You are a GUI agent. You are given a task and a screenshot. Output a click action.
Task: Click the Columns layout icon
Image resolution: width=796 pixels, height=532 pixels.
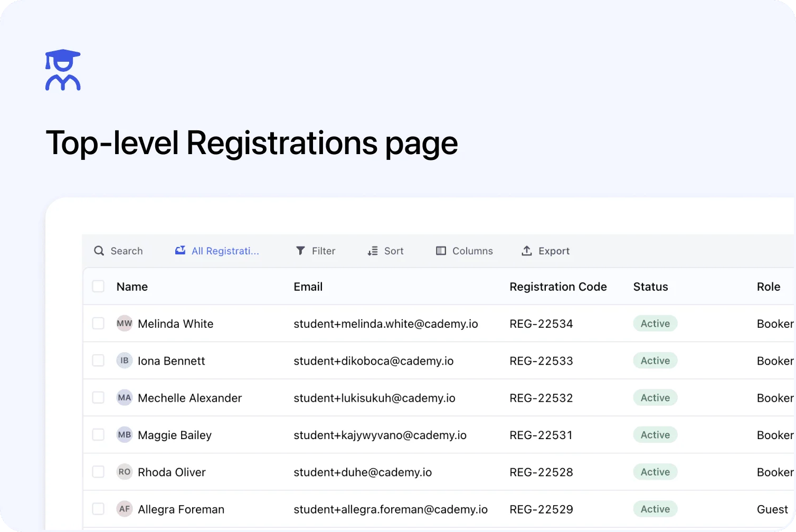pos(441,251)
